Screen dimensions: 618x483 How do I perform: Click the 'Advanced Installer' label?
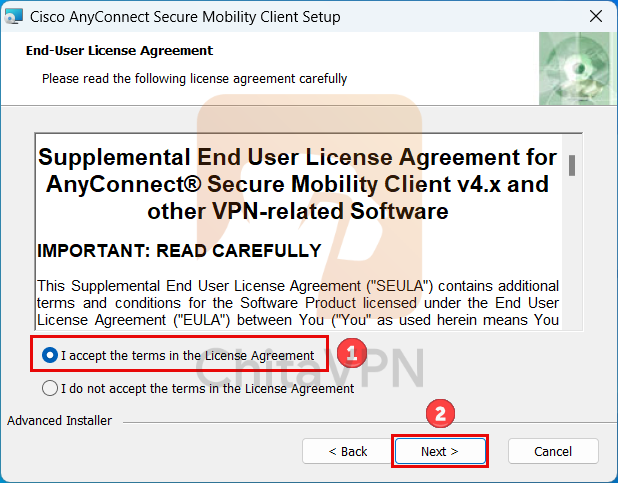point(60,421)
